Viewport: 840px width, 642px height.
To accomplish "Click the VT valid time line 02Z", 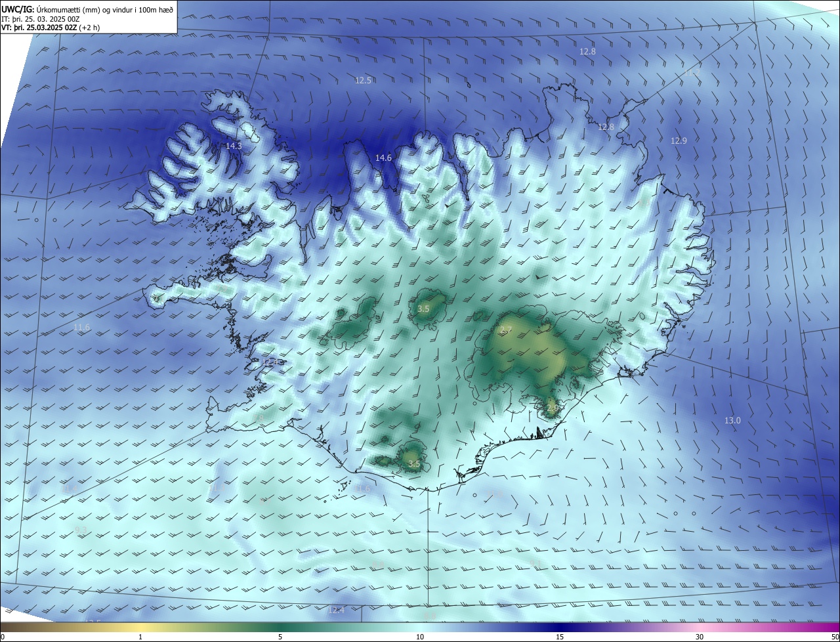I will tap(51, 28).
